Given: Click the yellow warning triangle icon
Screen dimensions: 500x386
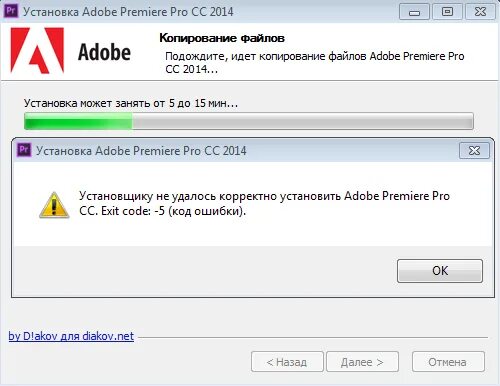Looking at the screenshot, I should tap(54, 205).
